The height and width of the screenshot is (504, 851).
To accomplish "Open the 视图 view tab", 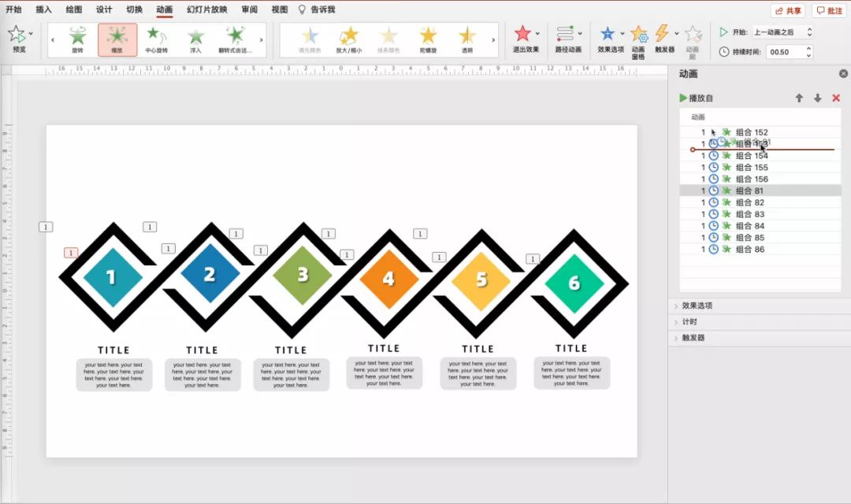I will (280, 9).
